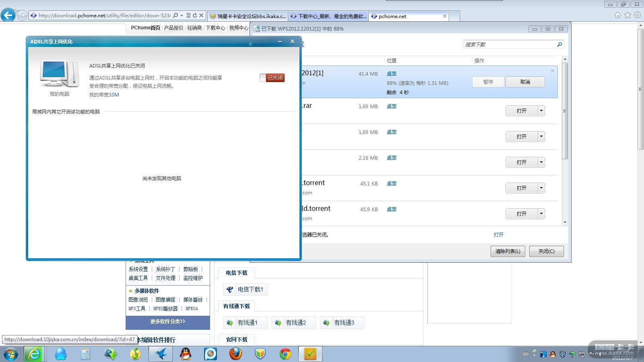Click the 打开 link in the filter notice bar
Image resolution: width=644 pixels, height=362 pixels.
(x=499, y=234)
